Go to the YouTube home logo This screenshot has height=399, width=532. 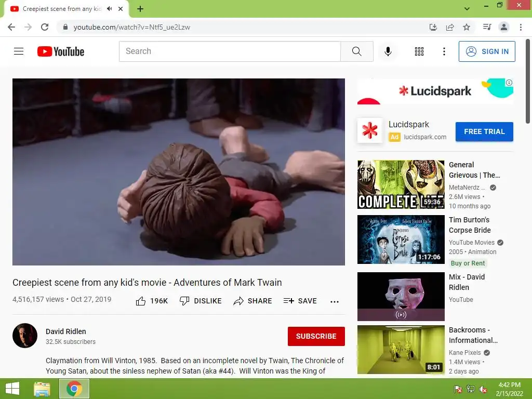point(61,51)
